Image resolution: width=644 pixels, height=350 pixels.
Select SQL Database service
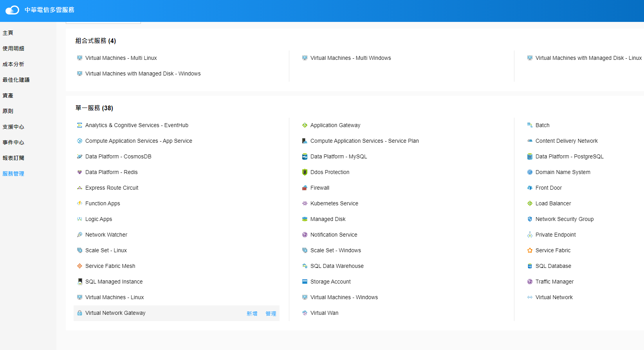point(553,266)
